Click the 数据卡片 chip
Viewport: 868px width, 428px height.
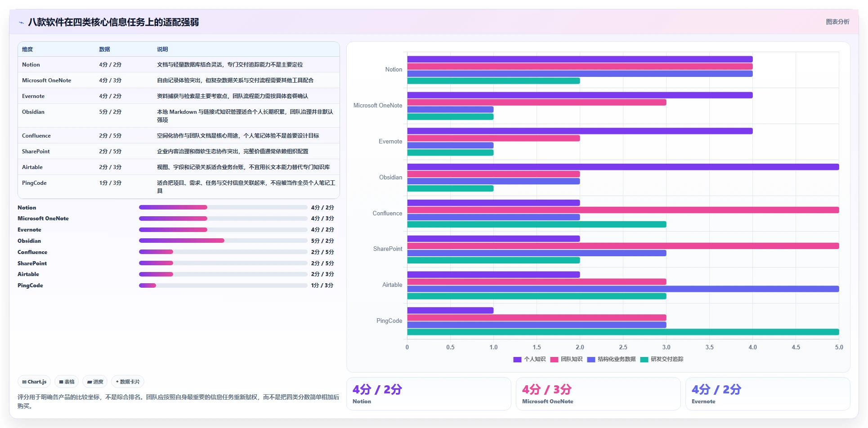pyautogui.click(x=128, y=382)
